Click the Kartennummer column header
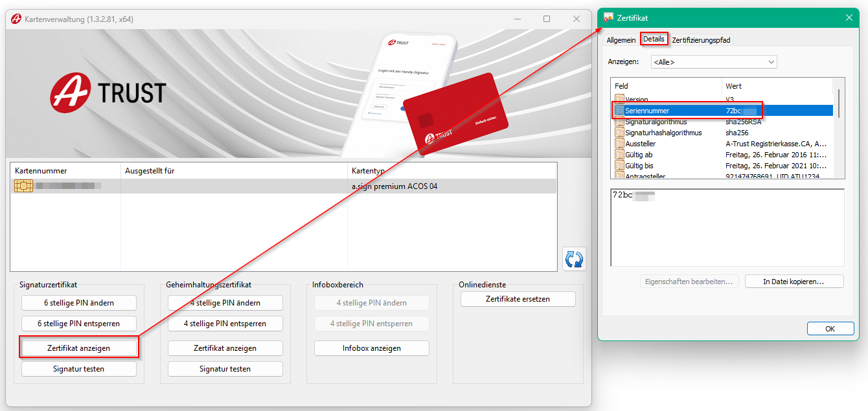The height and width of the screenshot is (411, 868). [65, 171]
